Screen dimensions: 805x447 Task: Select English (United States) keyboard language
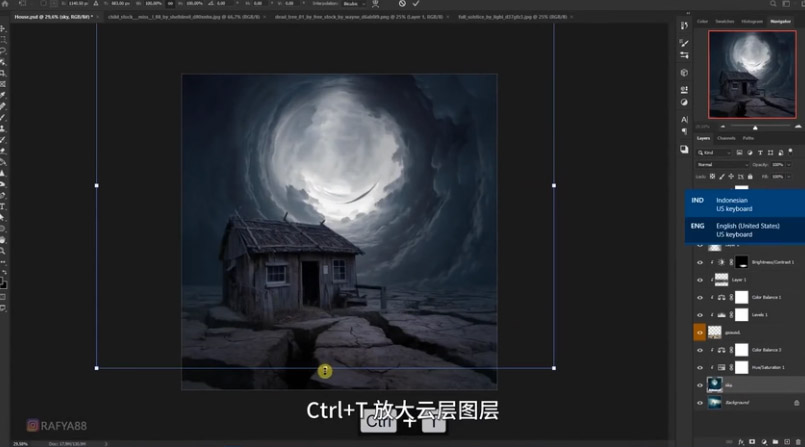[x=744, y=230]
